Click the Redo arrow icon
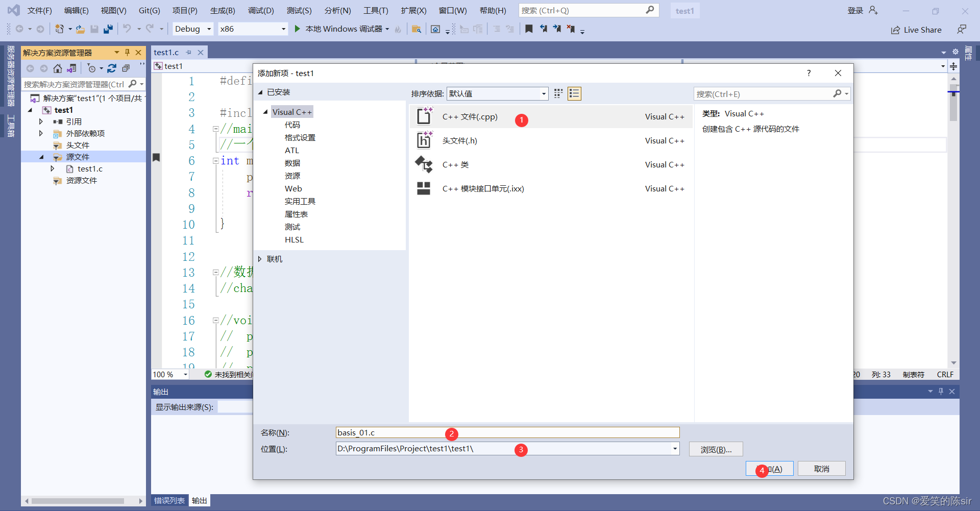 pyautogui.click(x=150, y=29)
